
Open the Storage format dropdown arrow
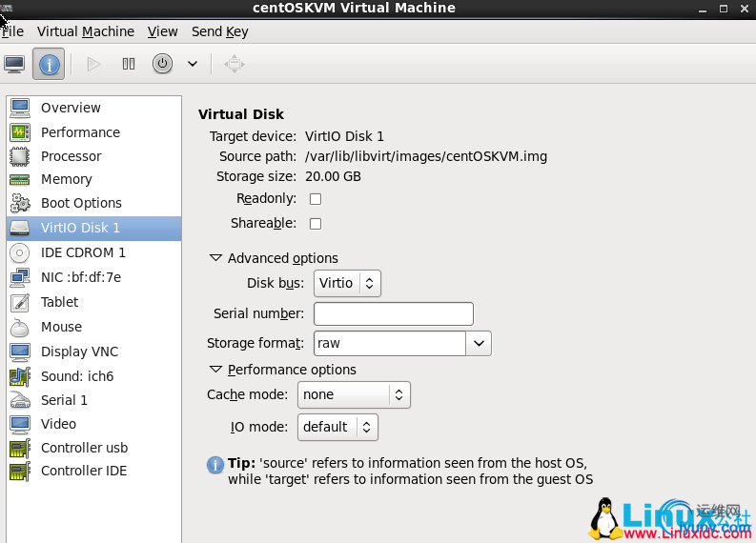coord(479,344)
